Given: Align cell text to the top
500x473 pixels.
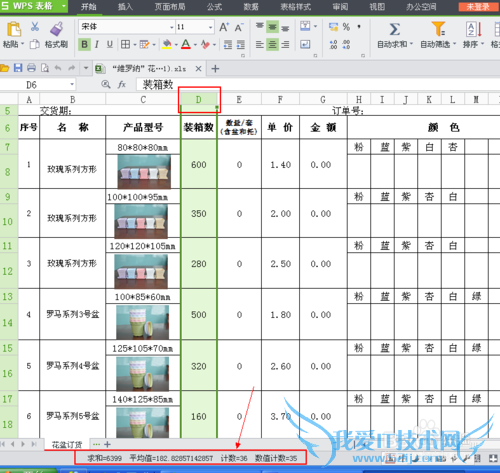Looking at the screenshot, I should 260,26.
